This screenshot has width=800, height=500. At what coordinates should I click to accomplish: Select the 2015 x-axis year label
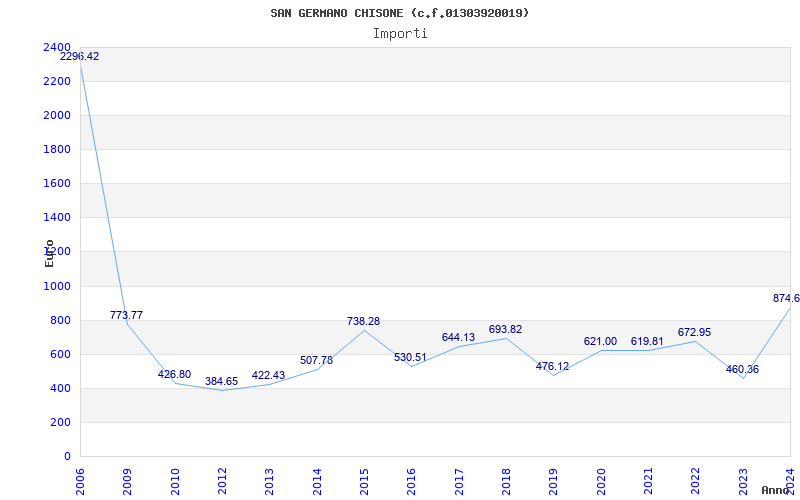(364, 481)
